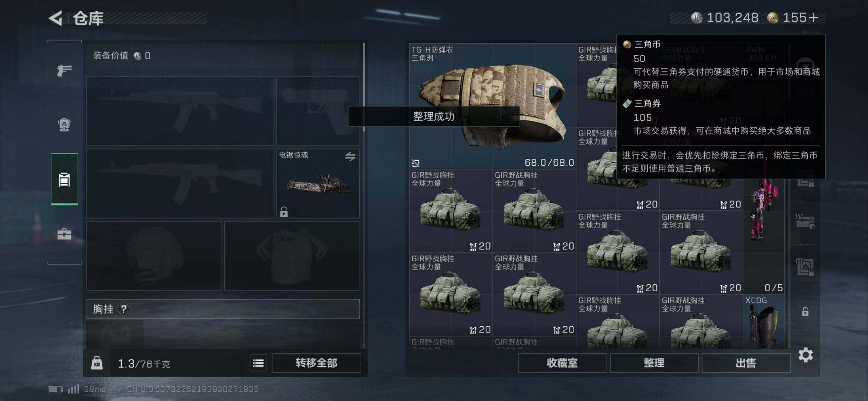Select the backpack tab in left sidebar

pyautogui.click(x=64, y=124)
